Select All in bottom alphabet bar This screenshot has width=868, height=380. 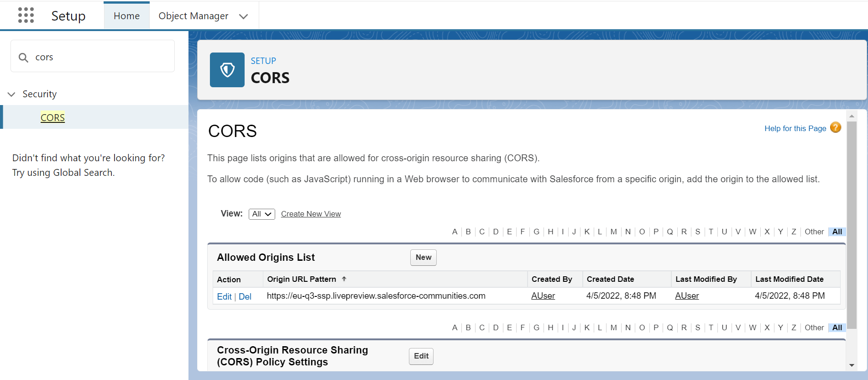click(x=837, y=327)
